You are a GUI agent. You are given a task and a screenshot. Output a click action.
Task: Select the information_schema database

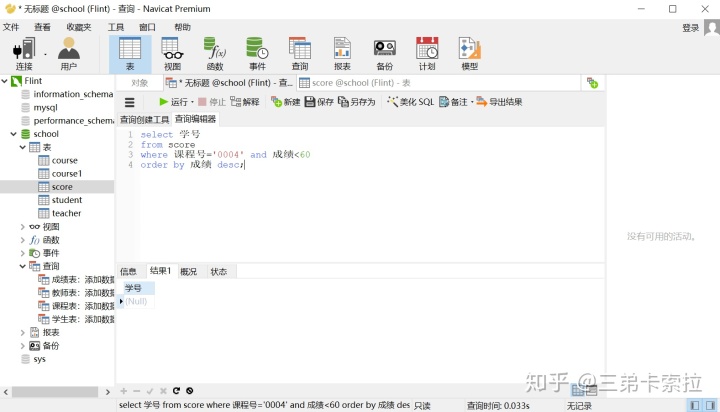(x=73, y=94)
